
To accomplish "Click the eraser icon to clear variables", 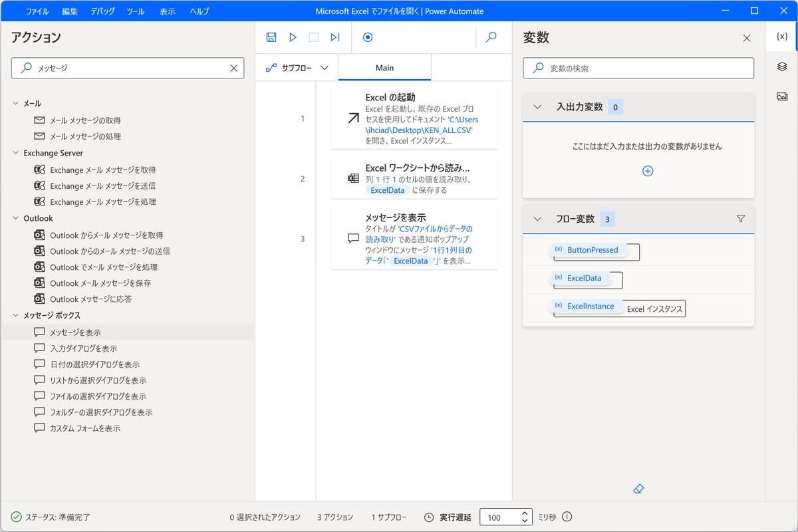I will point(638,489).
